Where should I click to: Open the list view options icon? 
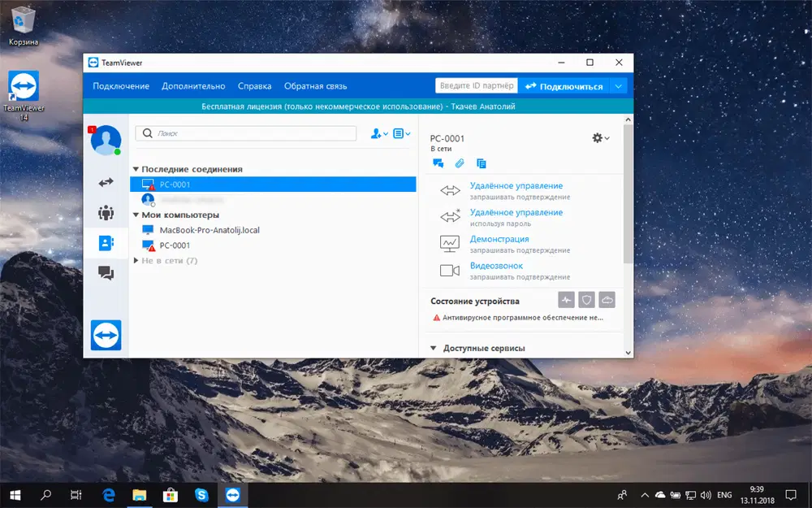pyautogui.click(x=401, y=134)
